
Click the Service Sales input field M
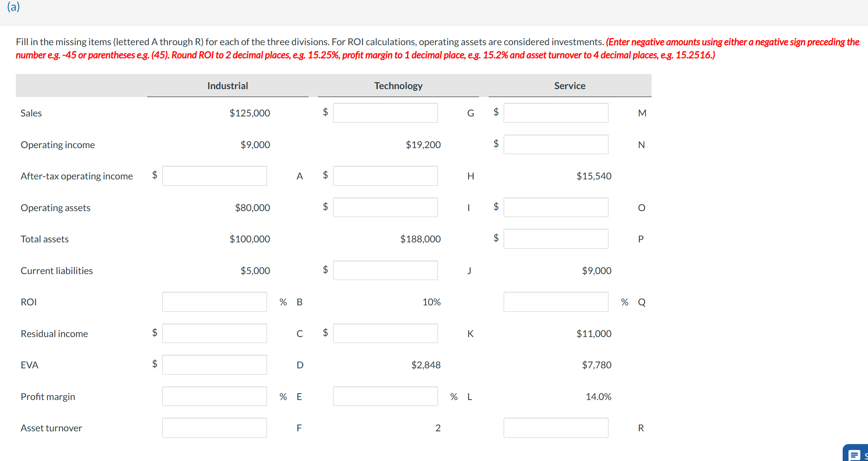pos(556,113)
